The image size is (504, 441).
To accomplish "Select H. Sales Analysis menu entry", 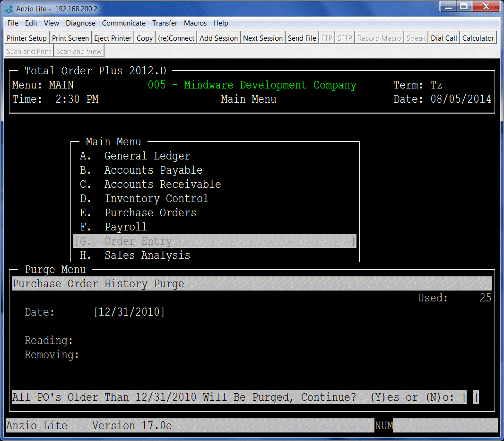I will tap(135, 255).
